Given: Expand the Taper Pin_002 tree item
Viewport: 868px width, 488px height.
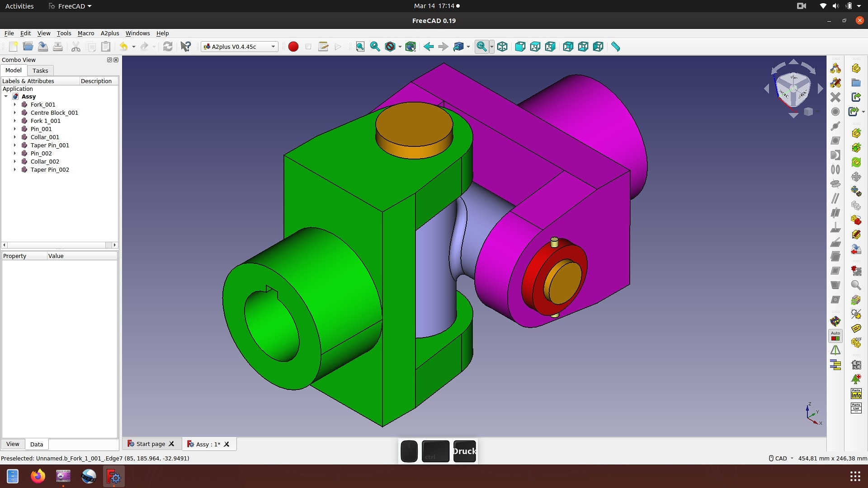Looking at the screenshot, I should point(14,169).
